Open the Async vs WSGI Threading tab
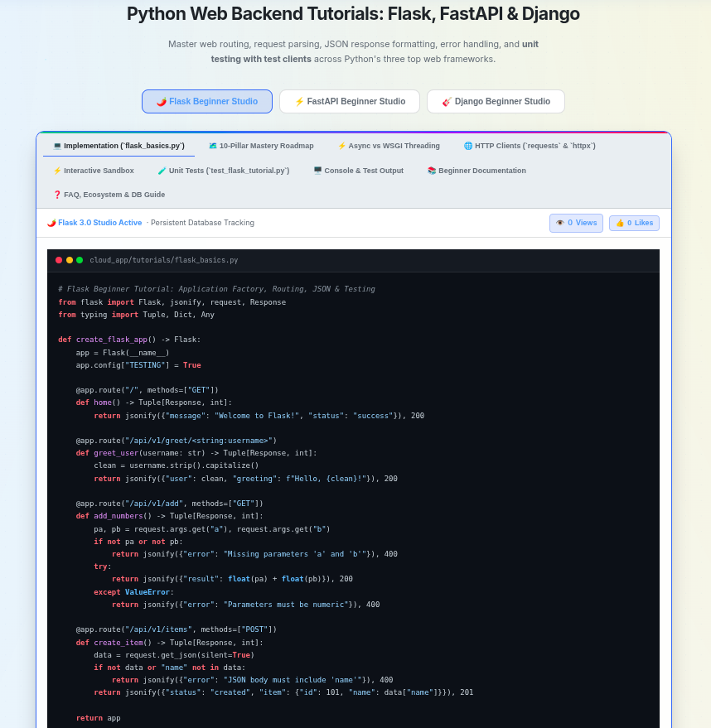 coord(389,145)
